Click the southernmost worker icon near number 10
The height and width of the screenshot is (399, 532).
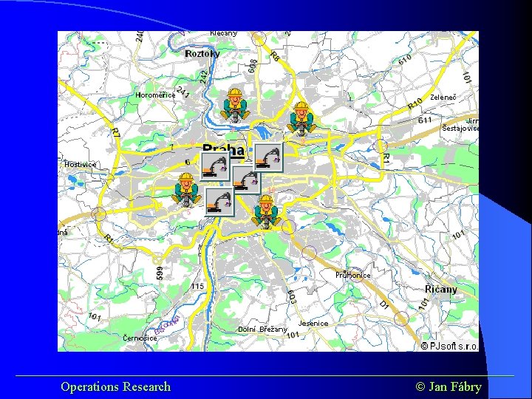[x=266, y=211]
